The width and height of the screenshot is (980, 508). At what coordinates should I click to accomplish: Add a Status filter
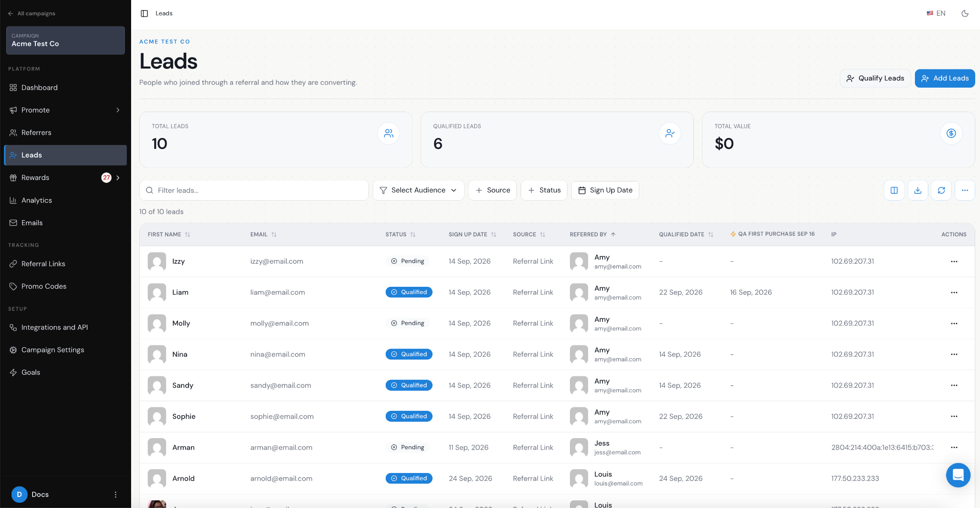[x=544, y=191]
